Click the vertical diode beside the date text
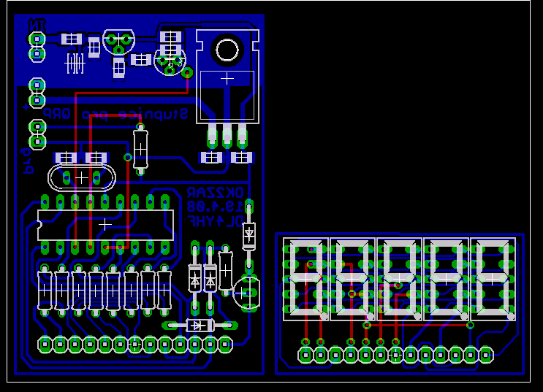The width and height of the screenshot is (543, 392). [x=249, y=235]
